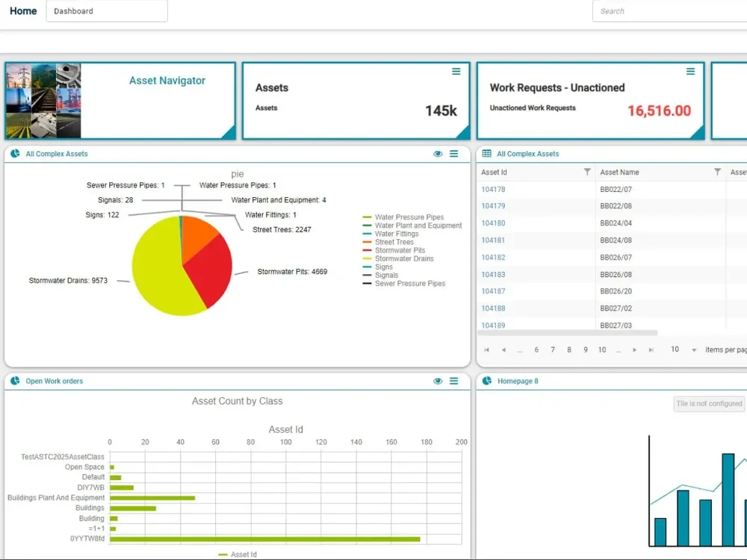This screenshot has width=747, height=560.
Task: Click into the Search field
Action: pos(669,11)
